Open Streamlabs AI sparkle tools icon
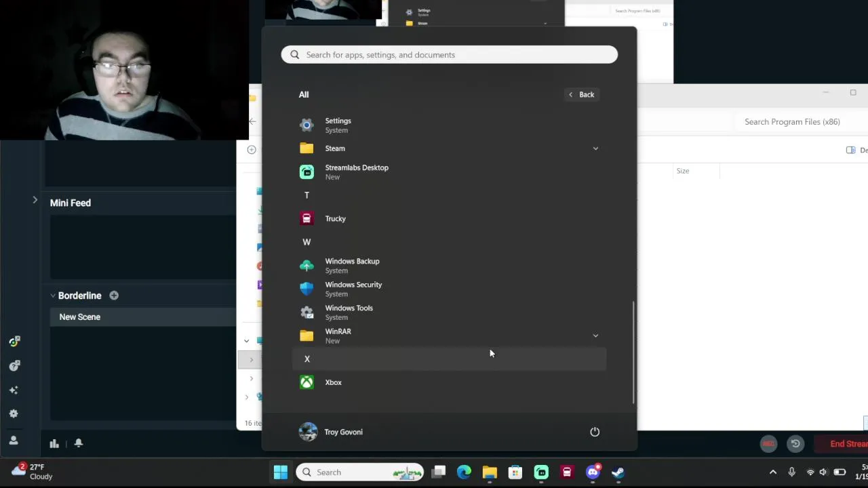Image resolution: width=868 pixels, height=488 pixels. coord(14,390)
